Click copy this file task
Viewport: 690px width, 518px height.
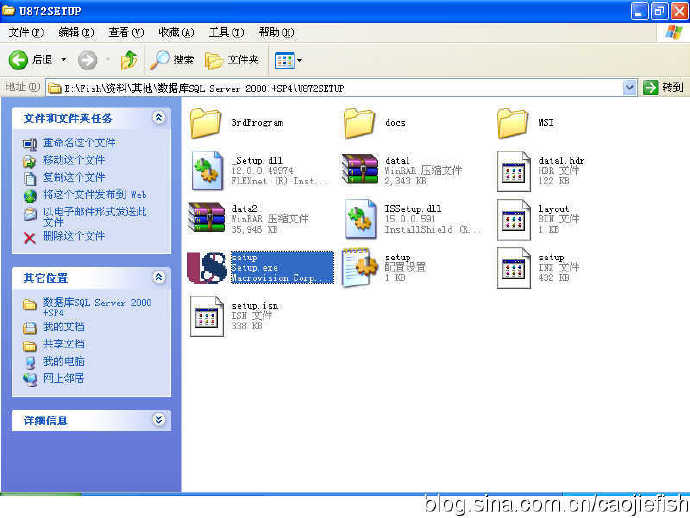click(73, 177)
